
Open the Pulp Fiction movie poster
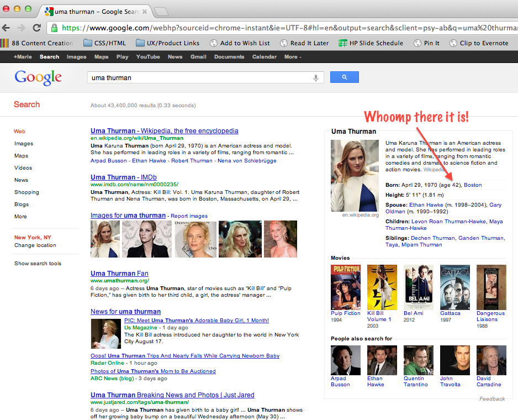(346, 287)
